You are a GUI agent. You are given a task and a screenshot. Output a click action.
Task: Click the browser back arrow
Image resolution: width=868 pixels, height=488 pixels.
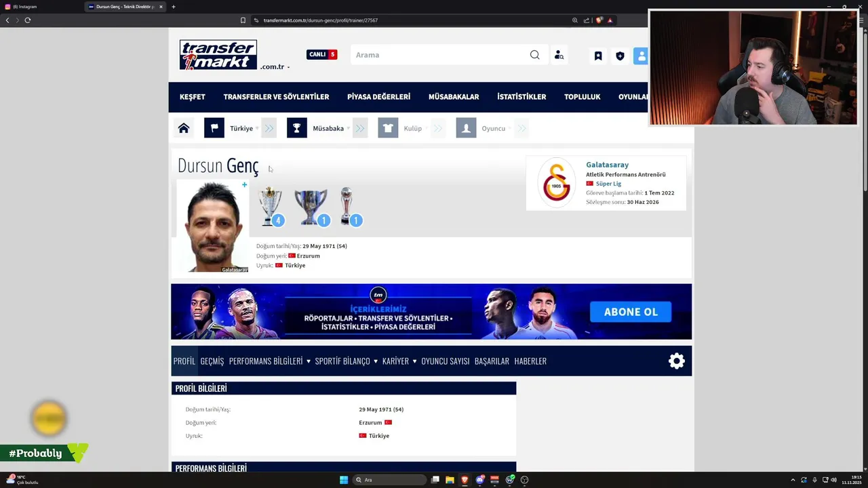coord(7,20)
